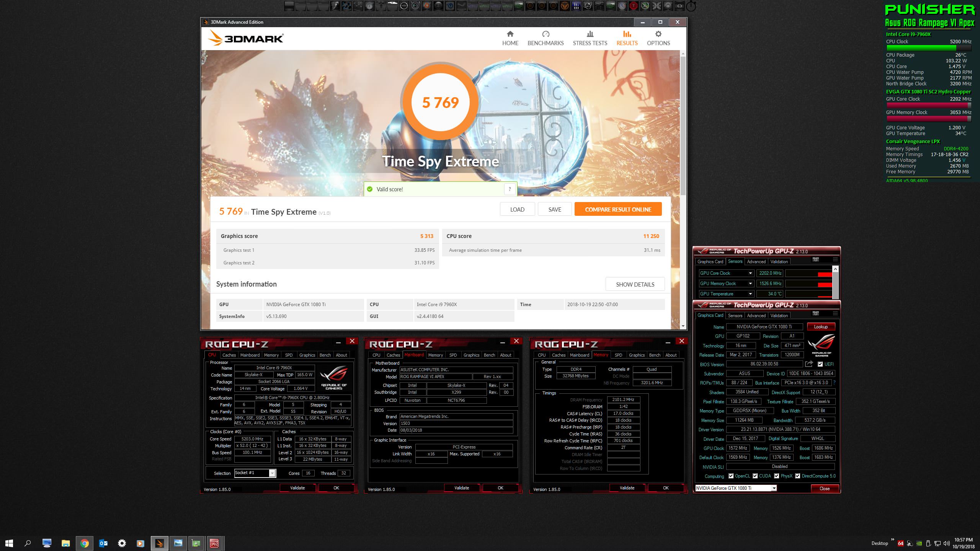Open Validation tab in GPU-Z Sensors window
980x551 pixels.
[779, 262]
